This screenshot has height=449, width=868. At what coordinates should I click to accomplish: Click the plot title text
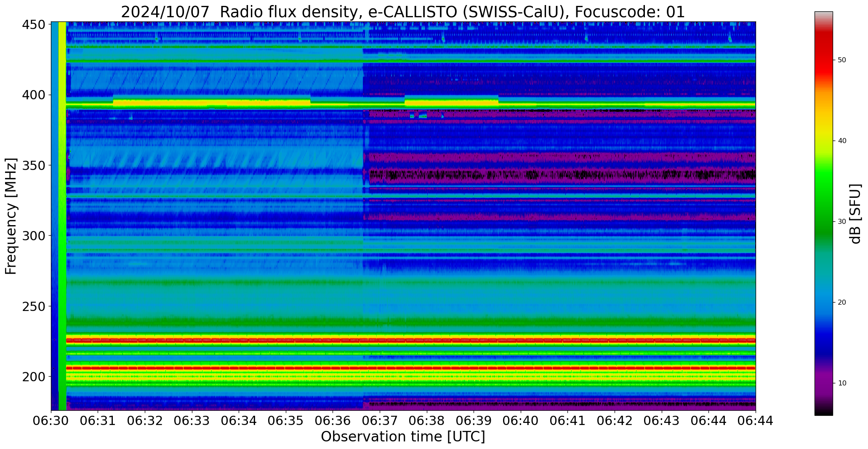pos(403,12)
